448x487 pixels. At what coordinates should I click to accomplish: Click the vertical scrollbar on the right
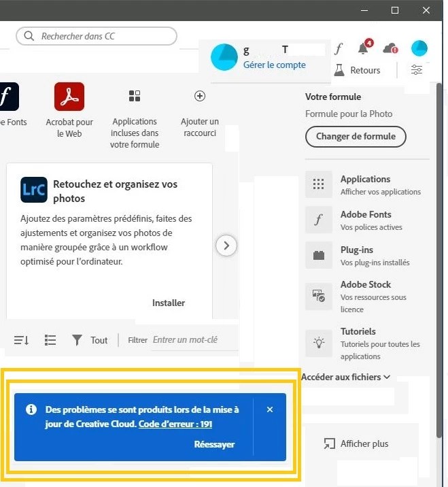coord(438,261)
